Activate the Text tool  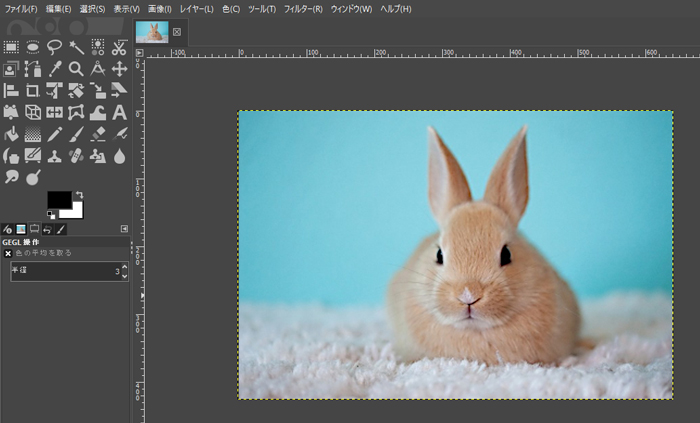119,112
